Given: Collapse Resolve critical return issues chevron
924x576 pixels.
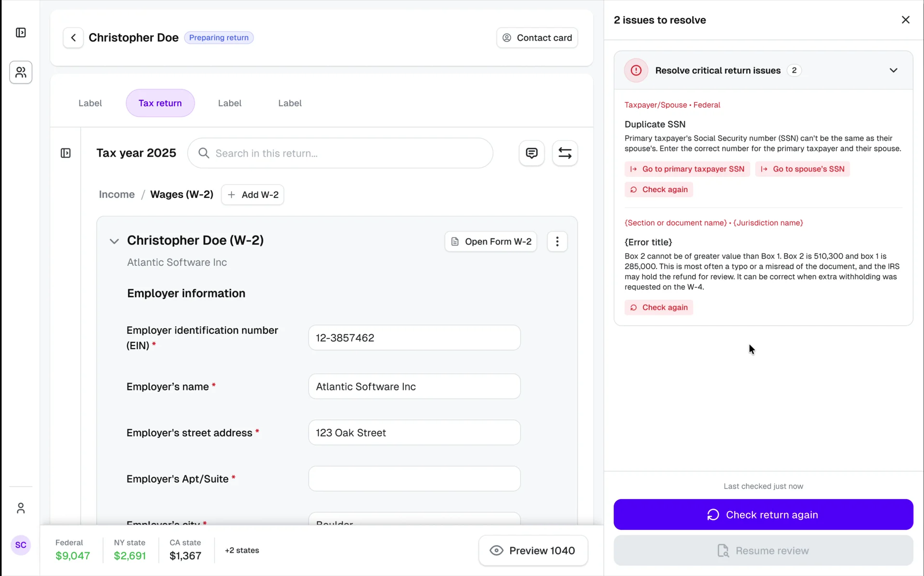Looking at the screenshot, I should tap(894, 70).
